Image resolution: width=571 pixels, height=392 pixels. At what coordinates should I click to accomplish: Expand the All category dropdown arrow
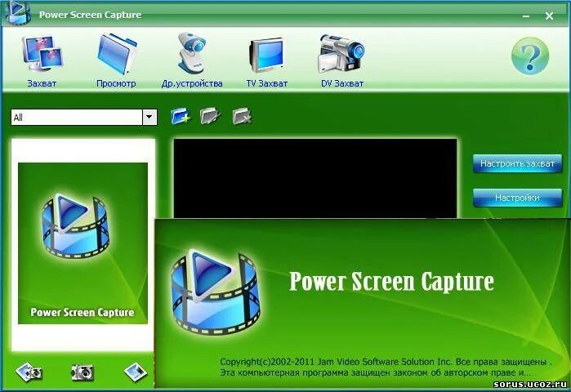[149, 118]
